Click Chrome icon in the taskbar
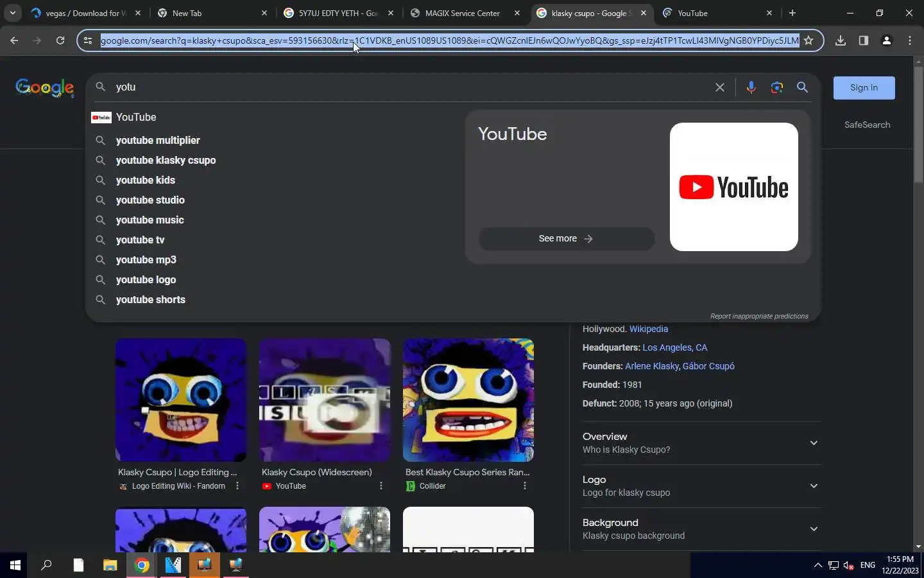 click(142, 565)
